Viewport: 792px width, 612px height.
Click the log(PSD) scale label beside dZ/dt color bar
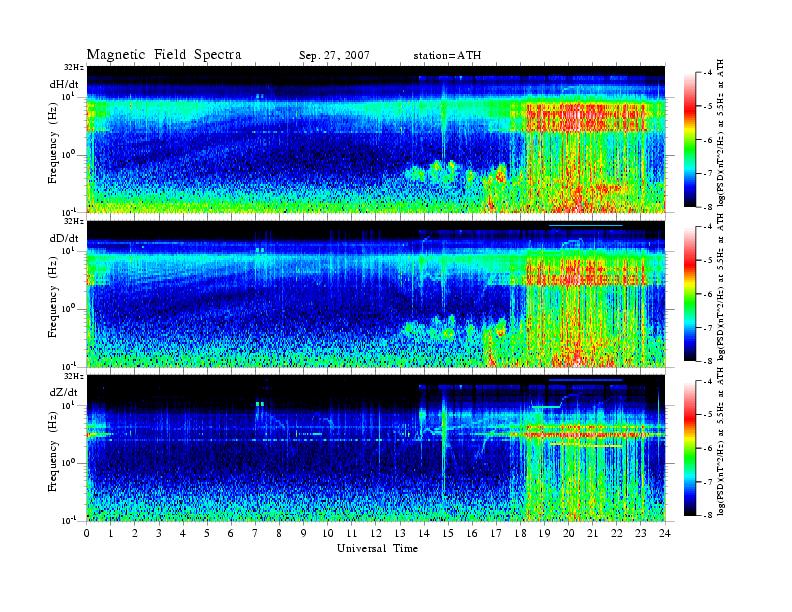(x=721, y=441)
